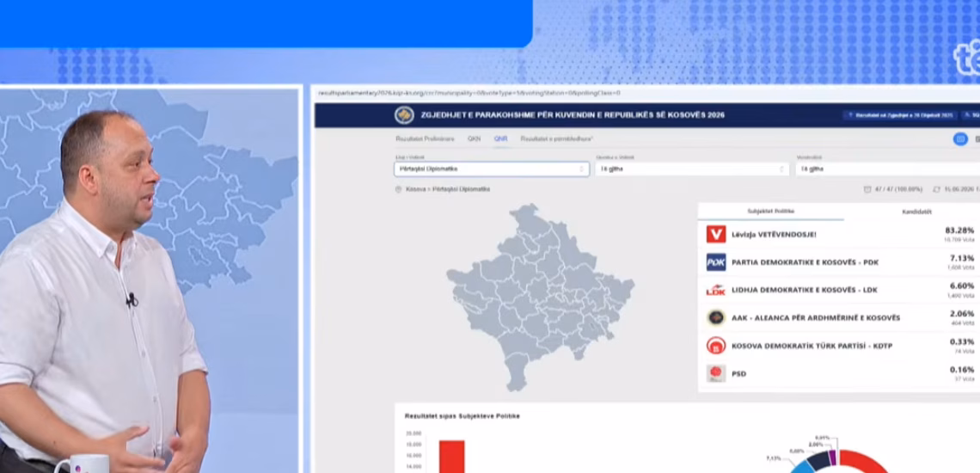
Task: Click the 2.06% result value
Action: click(x=962, y=313)
